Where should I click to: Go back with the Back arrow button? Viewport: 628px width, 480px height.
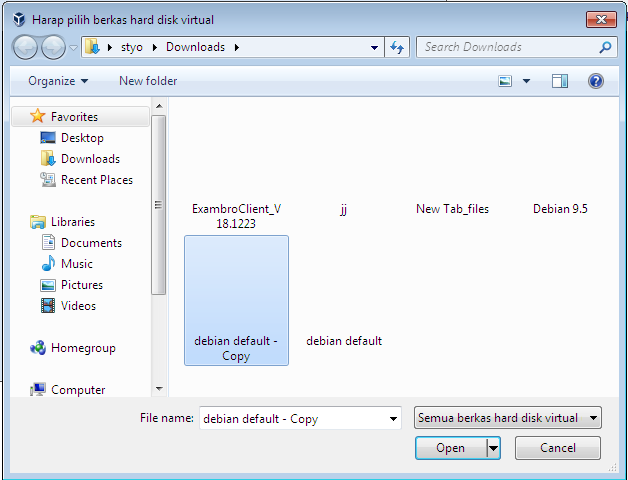(25, 47)
